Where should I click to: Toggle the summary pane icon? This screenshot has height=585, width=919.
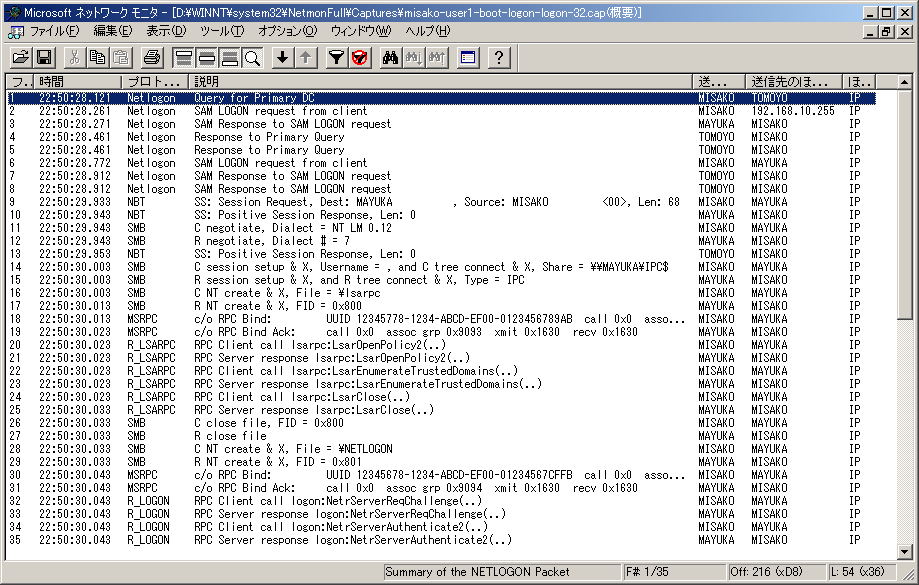183,57
